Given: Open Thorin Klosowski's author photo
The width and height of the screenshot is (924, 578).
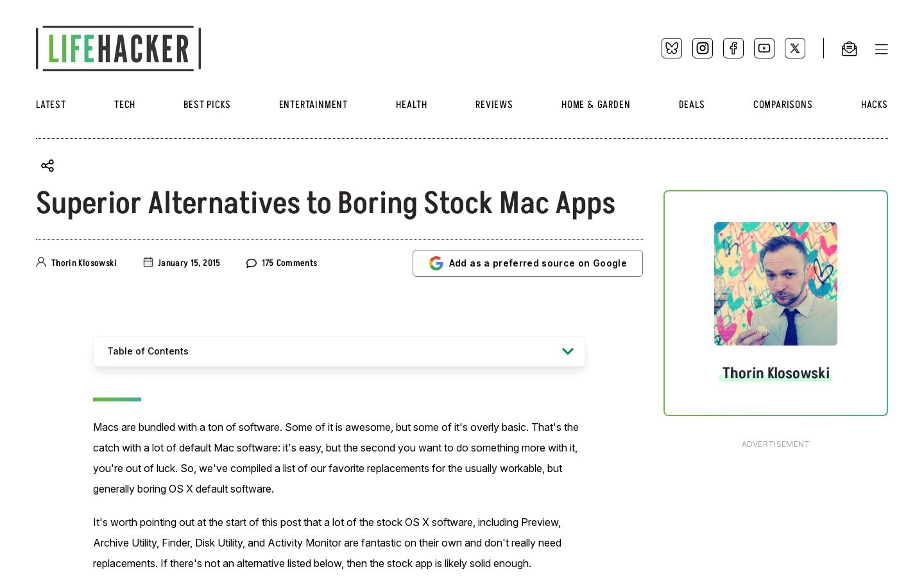Looking at the screenshot, I should [x=776, y=284].
